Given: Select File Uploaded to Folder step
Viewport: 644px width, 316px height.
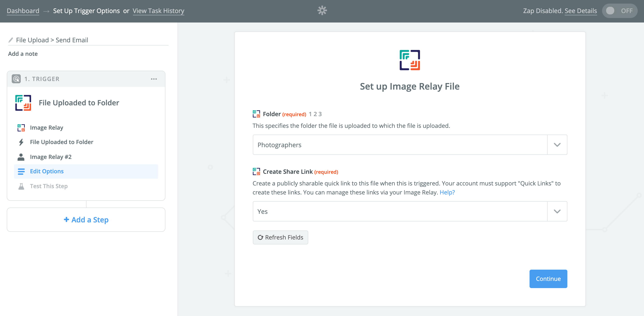Looking at the screenshot, I should coord(86,142).
